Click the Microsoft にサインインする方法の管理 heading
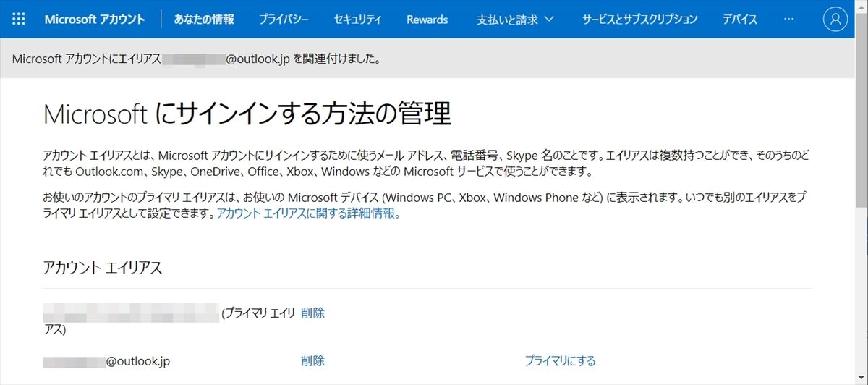The image size is (868, 385). [247, 115]
